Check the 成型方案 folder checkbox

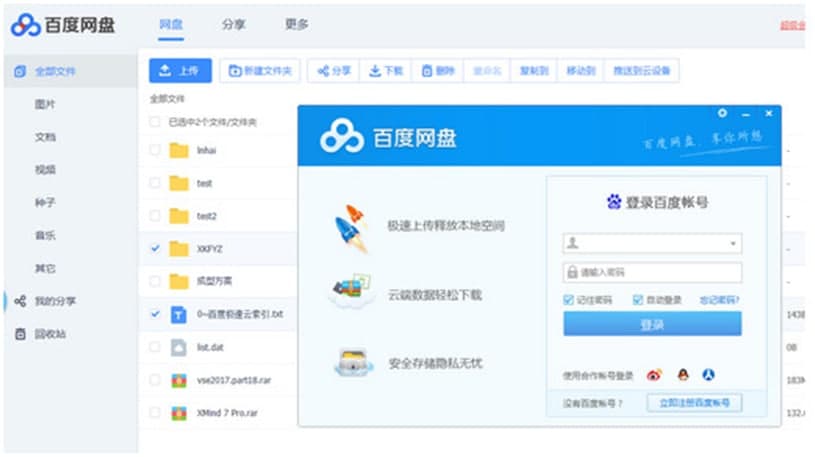(x=154, y=281)
